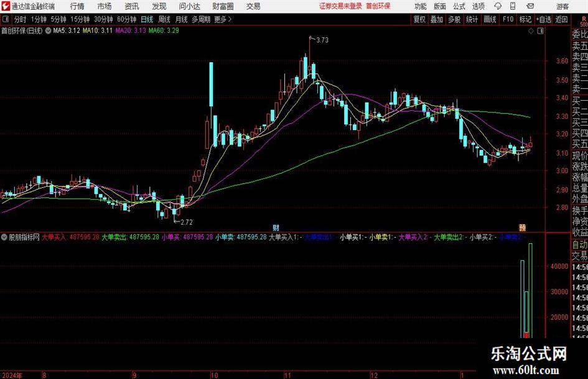Open the 版面 menu

point(439,6)
